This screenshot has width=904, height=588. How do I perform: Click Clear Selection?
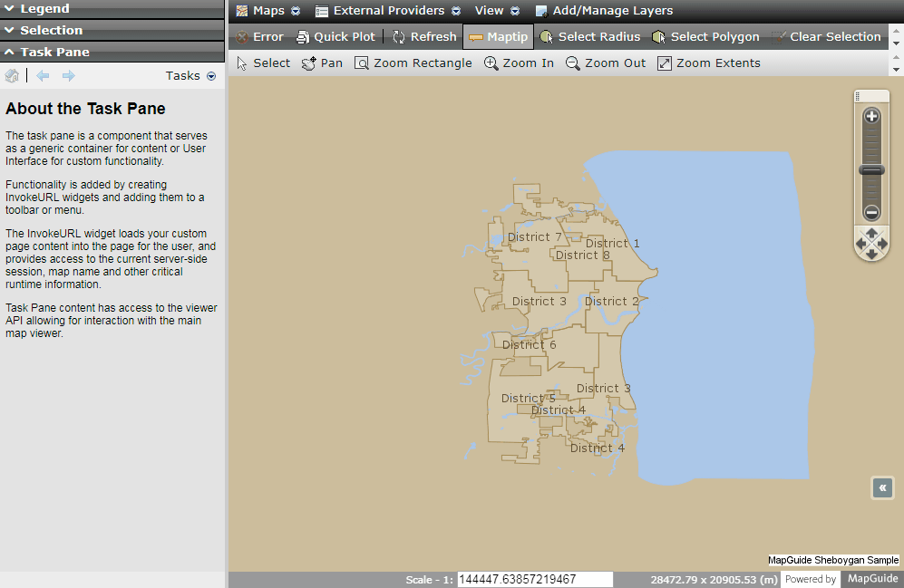coord(826,37)
